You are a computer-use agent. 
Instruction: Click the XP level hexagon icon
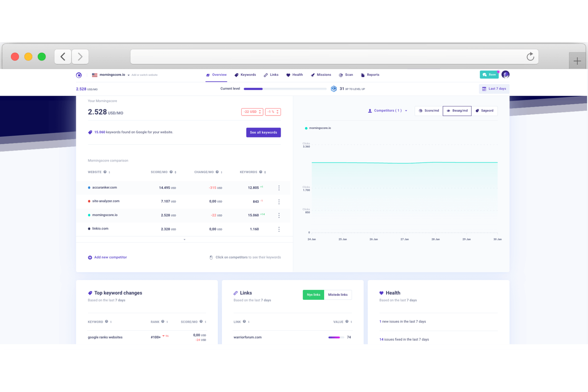pyautogui.click(x=334, y=89)
